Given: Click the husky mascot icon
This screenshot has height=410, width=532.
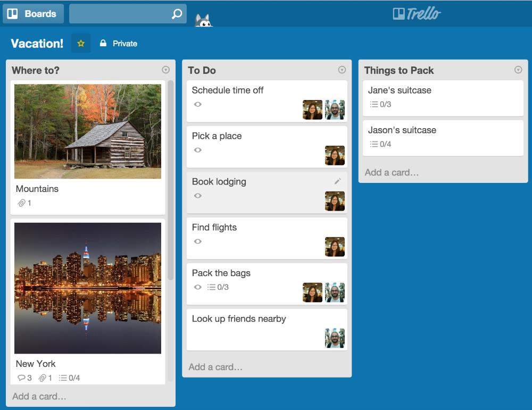Looking at the screenshot, I should point(203,20).
